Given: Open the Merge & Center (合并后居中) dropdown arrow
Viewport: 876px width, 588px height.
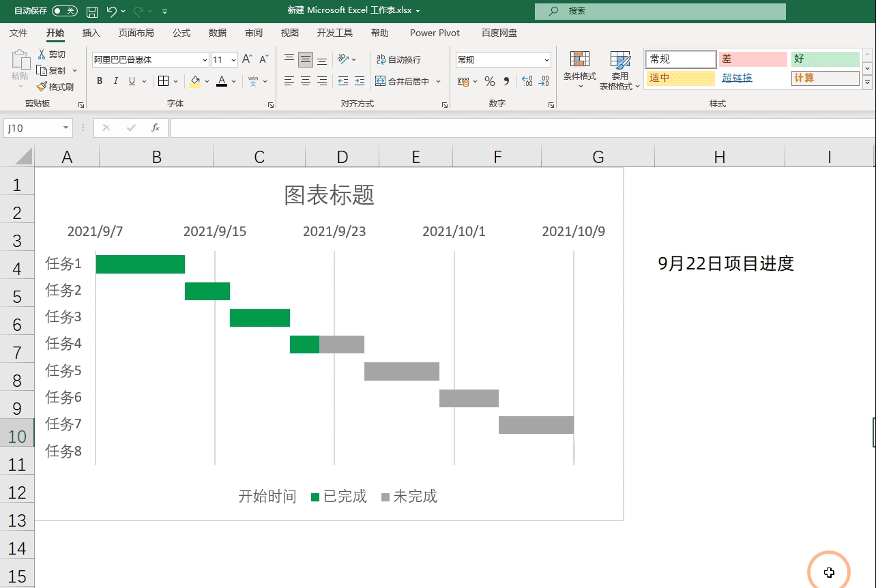Looking at the screenshot, I should pyautogui.click(x=439, y=81).
